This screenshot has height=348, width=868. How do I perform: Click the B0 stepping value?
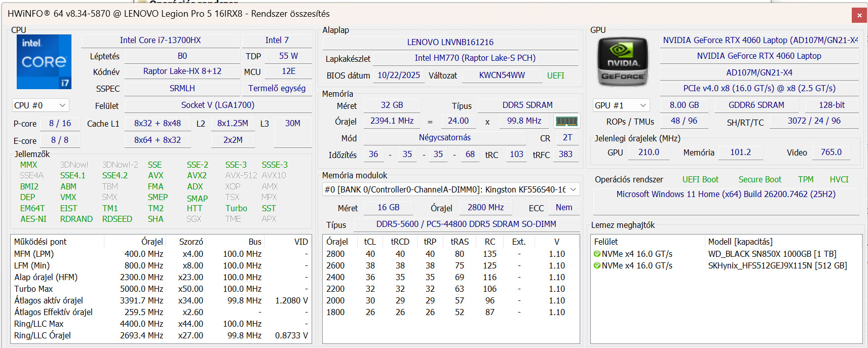(x=182, y=56)
